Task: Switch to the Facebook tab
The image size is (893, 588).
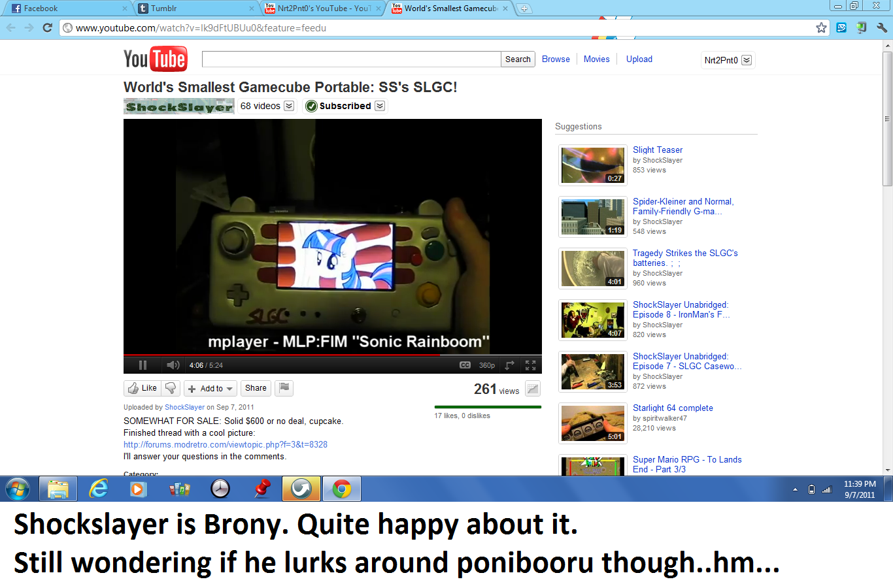Action: [x=69, y=8]
